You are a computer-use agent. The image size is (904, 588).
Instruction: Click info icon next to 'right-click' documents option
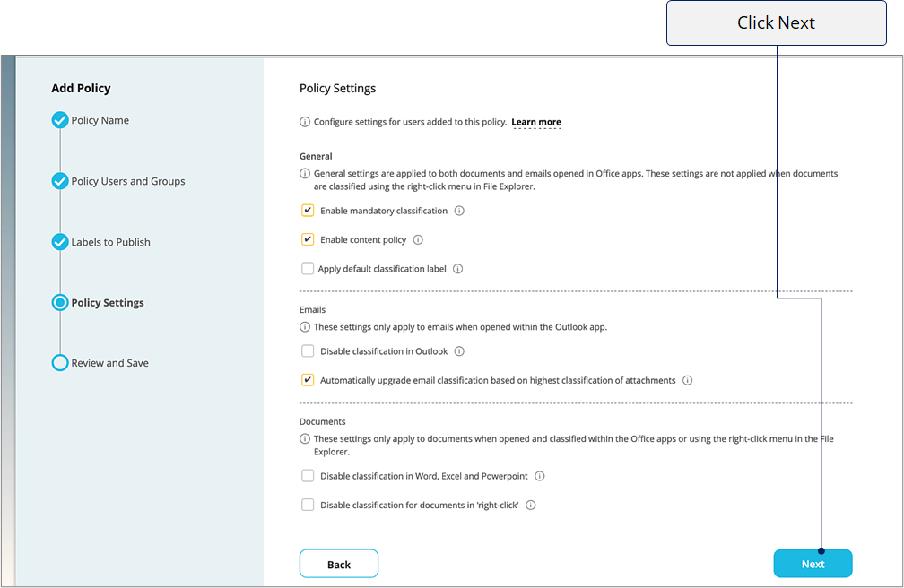coord(530,505)
